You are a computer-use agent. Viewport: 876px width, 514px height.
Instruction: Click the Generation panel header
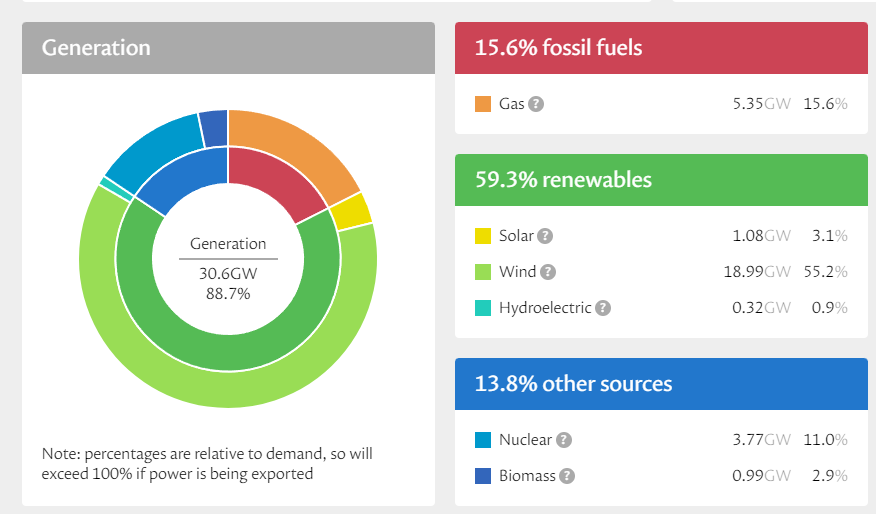228,48
